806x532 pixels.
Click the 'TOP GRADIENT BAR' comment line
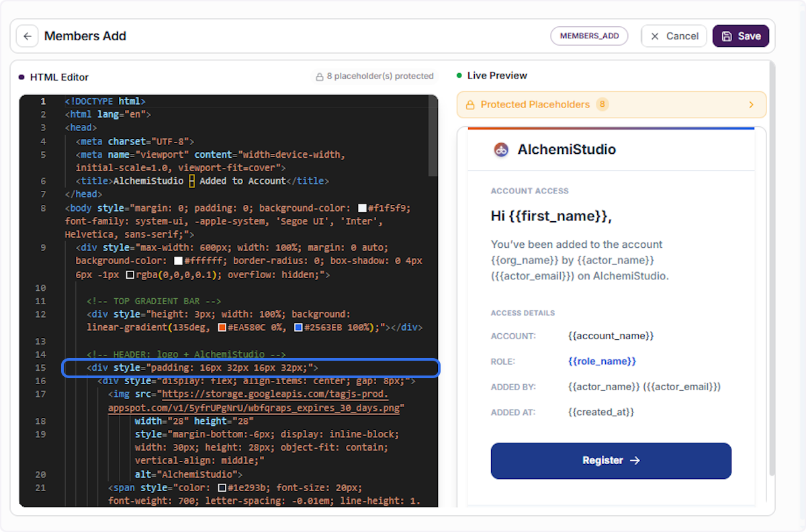154,301
